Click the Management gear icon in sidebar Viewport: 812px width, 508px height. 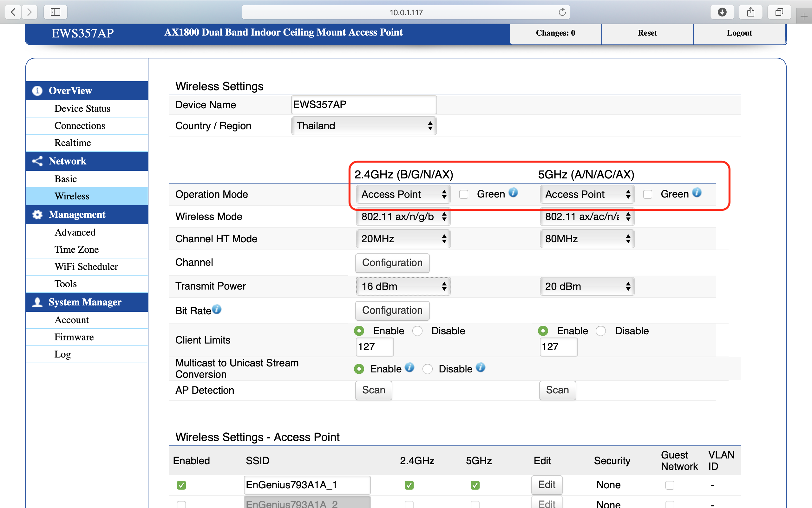(37, 215)
